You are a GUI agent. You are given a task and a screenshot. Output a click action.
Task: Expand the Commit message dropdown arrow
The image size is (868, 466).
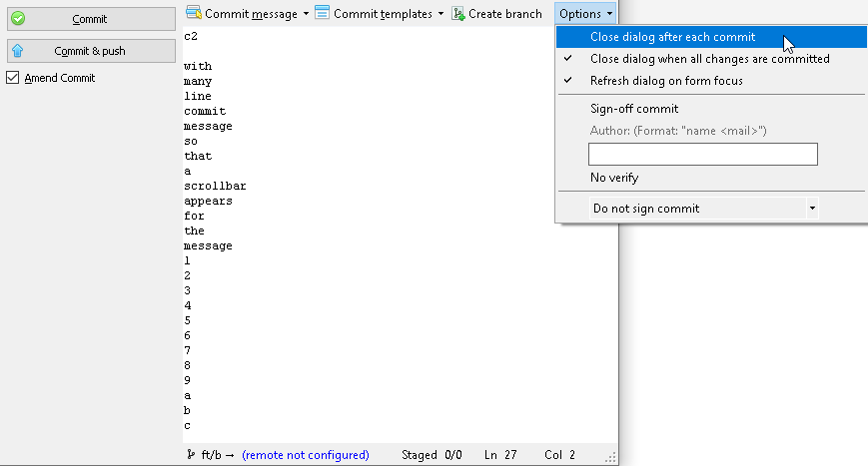click(x=306, y=14)
